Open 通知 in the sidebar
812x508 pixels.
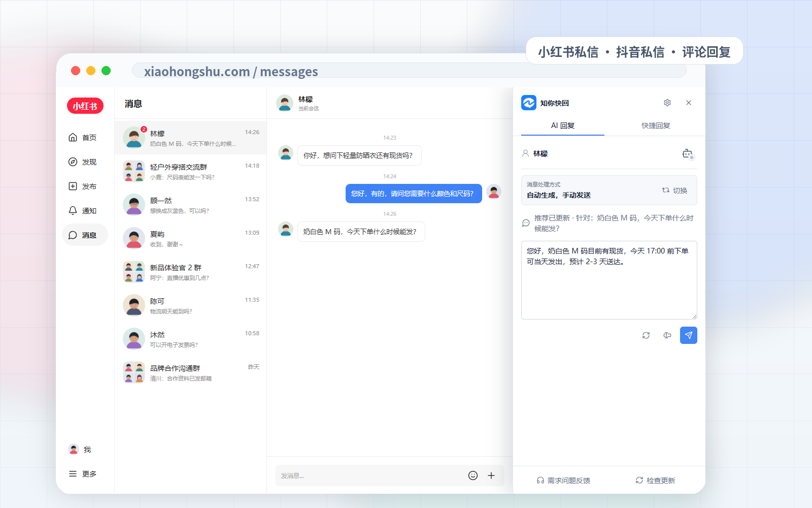83,211
